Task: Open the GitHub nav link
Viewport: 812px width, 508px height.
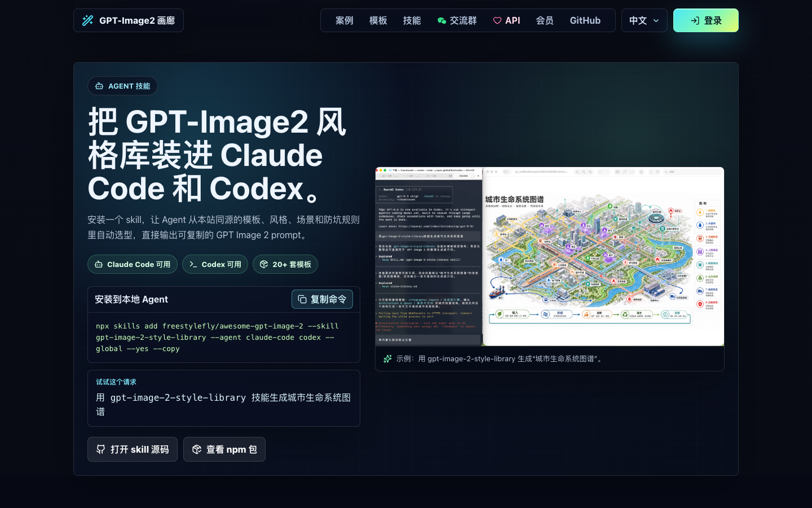Action: 585,20
